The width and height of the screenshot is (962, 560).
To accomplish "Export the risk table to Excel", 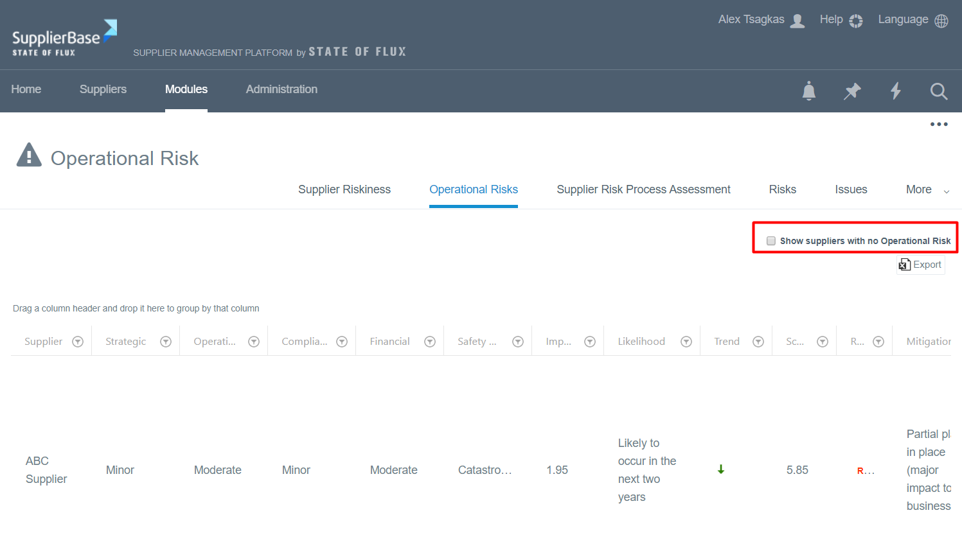I will (920, 265).
